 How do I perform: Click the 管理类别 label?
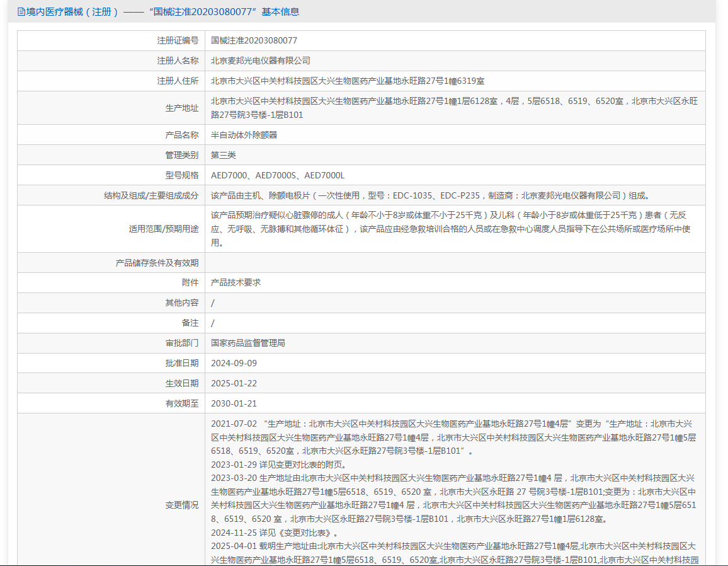pyautogui.click(x=181, y=155)
